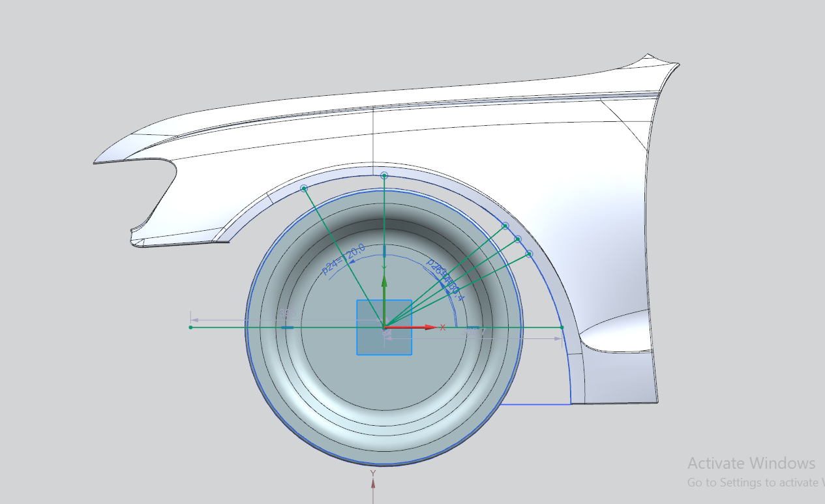
Task: Click the endpoint at the left of the horizontal line
Action: 190,327
